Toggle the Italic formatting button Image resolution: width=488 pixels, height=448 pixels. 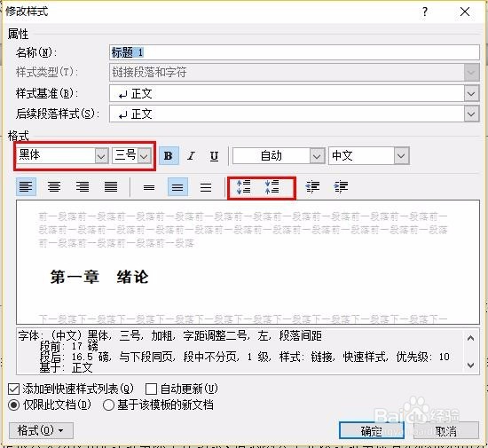click(x=191, y=155)
